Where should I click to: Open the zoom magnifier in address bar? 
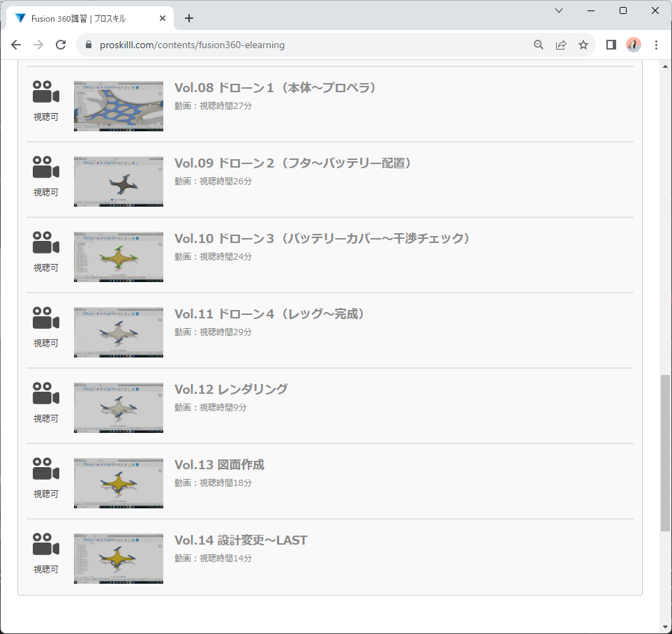(x=538, y=45)
